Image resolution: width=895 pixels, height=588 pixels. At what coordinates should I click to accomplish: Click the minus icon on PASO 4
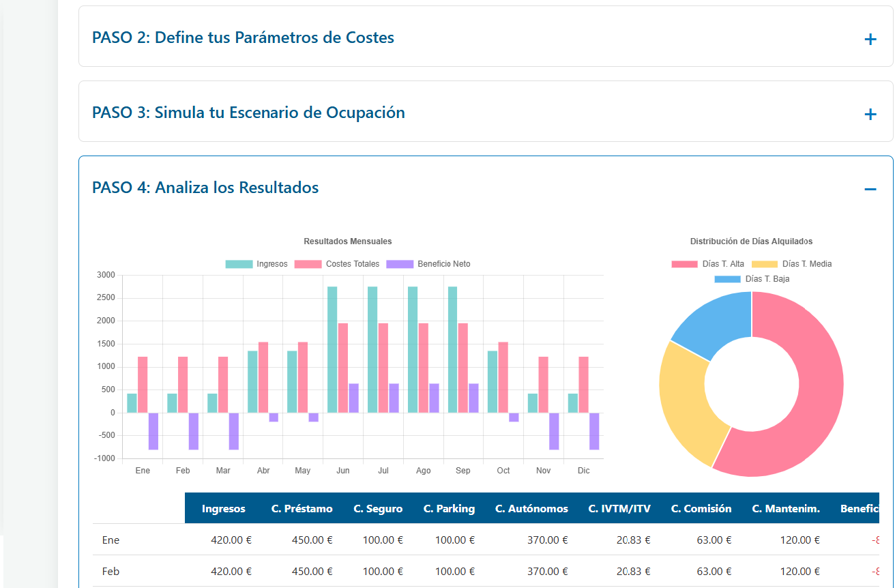click(x=870, y=189)
